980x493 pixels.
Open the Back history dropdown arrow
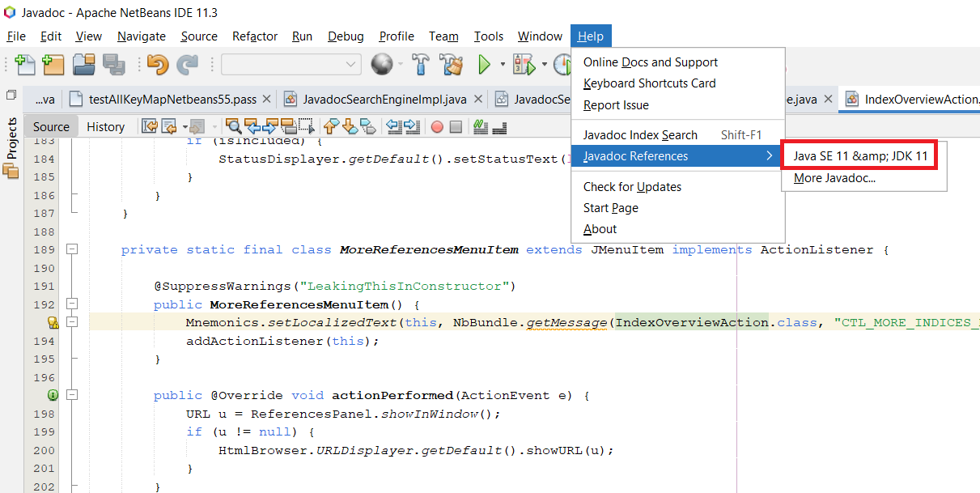pos(185,126)
